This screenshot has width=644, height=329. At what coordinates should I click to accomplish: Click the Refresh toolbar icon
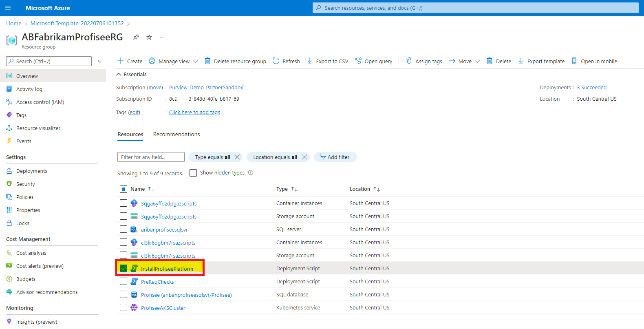(276, 61)
